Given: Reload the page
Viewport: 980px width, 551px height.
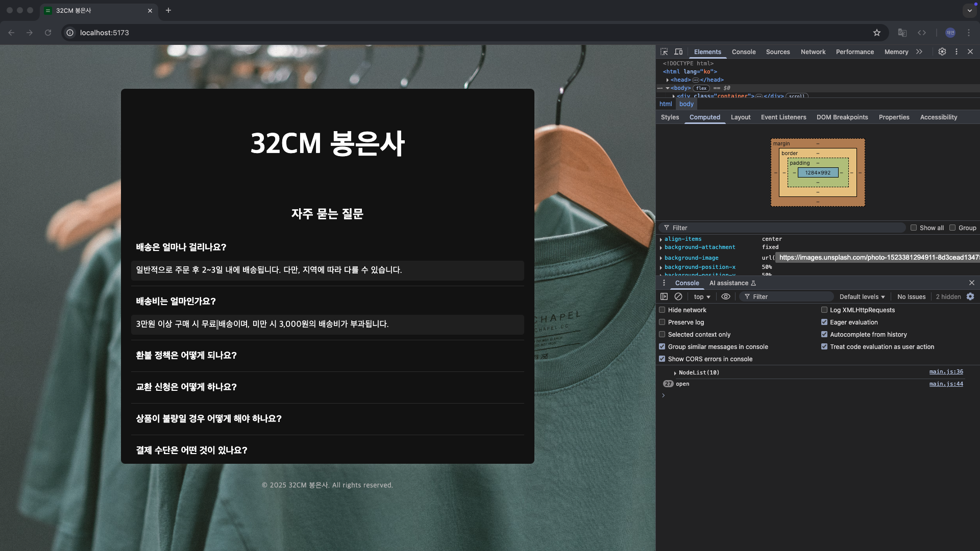Looking at the screenshot, I should [48, 33].
